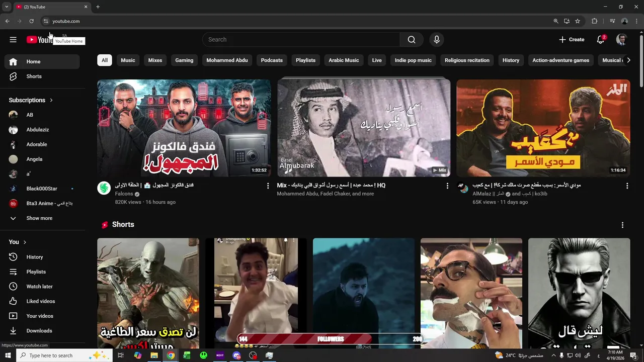Open the Black000Star subscription channel
Viewport: 644px width, 362px height.
(42, 189)
